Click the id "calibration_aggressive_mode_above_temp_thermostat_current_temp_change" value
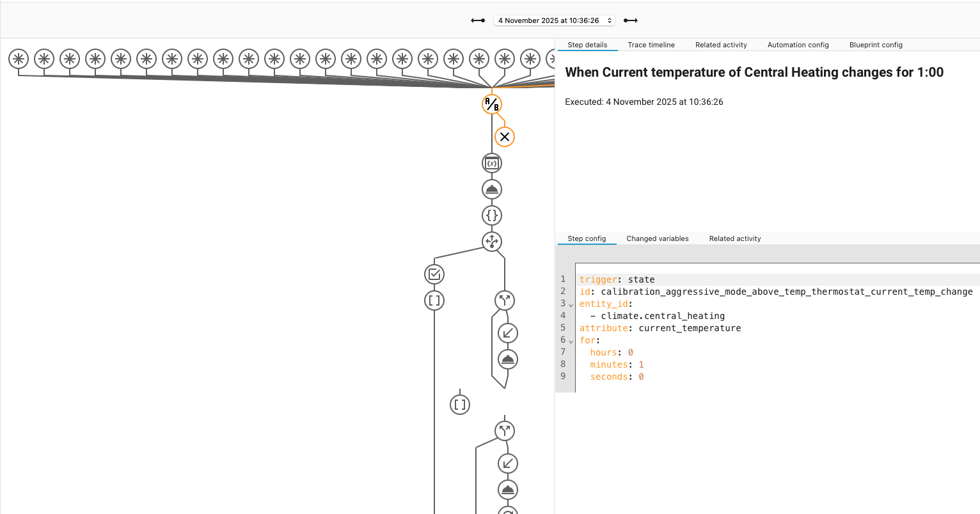The image size is (980, 514). pyautogui.click(x=787, y=292)
